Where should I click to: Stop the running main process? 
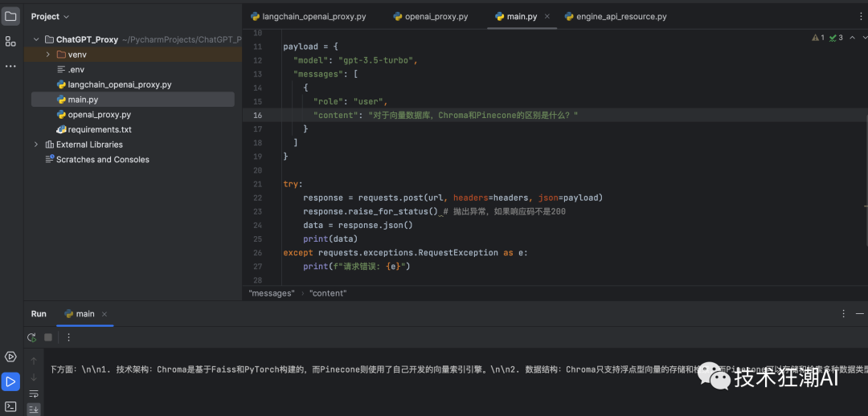(x=48, y=337)
